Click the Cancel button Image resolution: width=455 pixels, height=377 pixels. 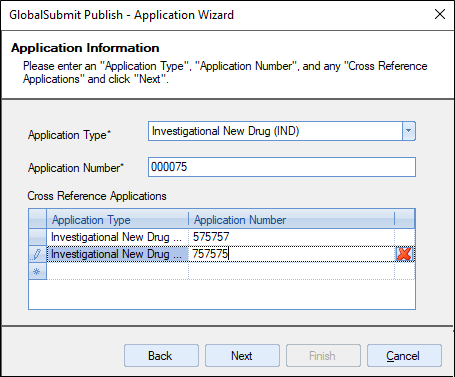pos(404,356)
